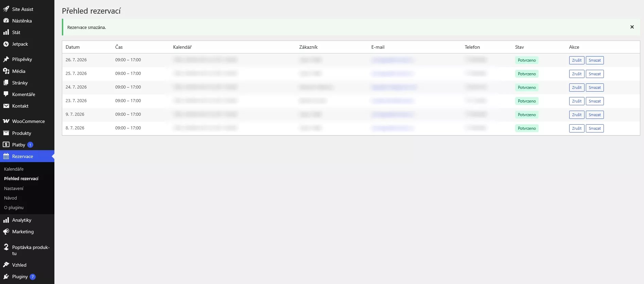The width and height of the screenshot is (644, 284).
Task: Cancel the 9. 7. 2026 reservation
Action: point(577,115)
